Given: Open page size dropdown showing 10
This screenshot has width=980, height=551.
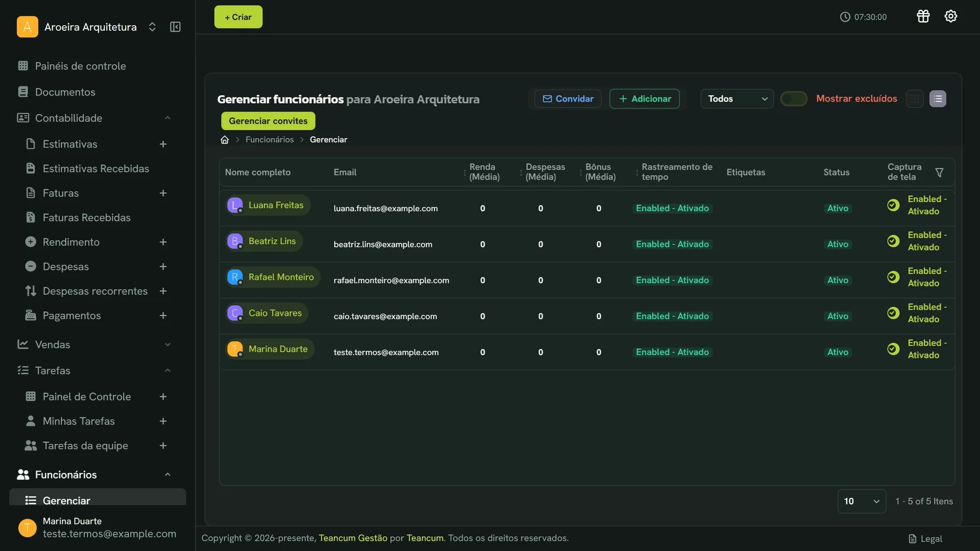Looking at the screenshot, I should pos(862,502).
